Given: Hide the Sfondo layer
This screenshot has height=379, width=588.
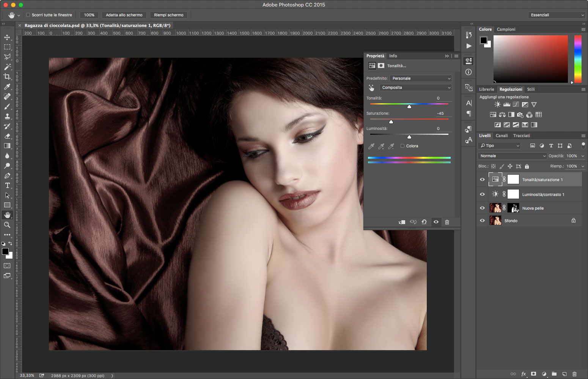Looking at the screenshot, I should point(482,221).
